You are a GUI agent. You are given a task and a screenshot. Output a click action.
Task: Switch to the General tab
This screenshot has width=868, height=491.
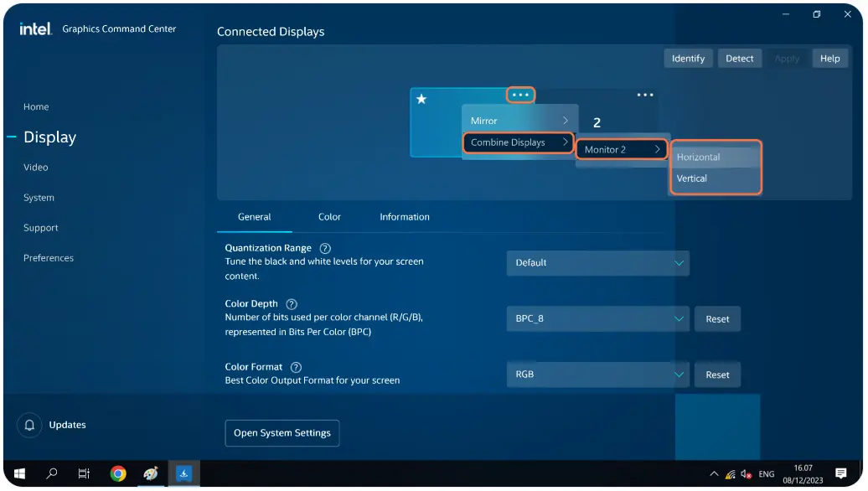click(x=255, y=217)
